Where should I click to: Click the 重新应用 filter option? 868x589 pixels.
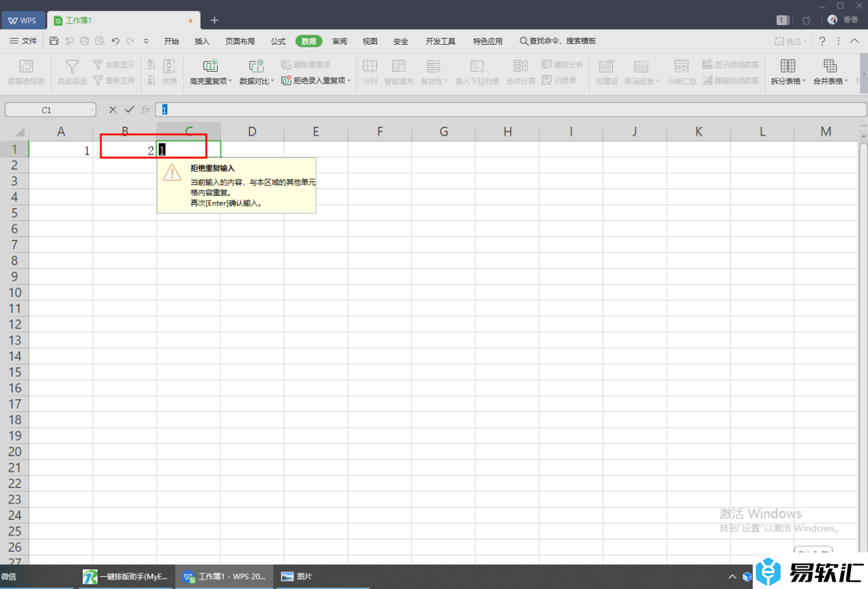[x=114, y=80]
